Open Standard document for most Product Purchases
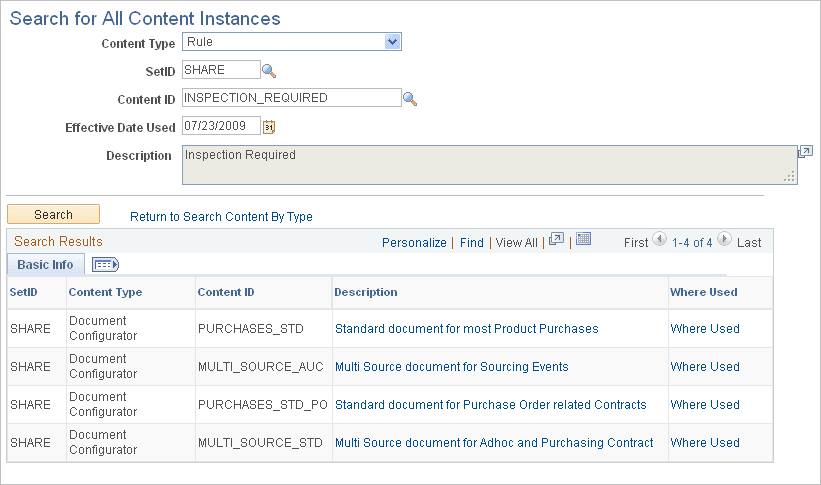The image size is (821, 485). coord(467,328)
